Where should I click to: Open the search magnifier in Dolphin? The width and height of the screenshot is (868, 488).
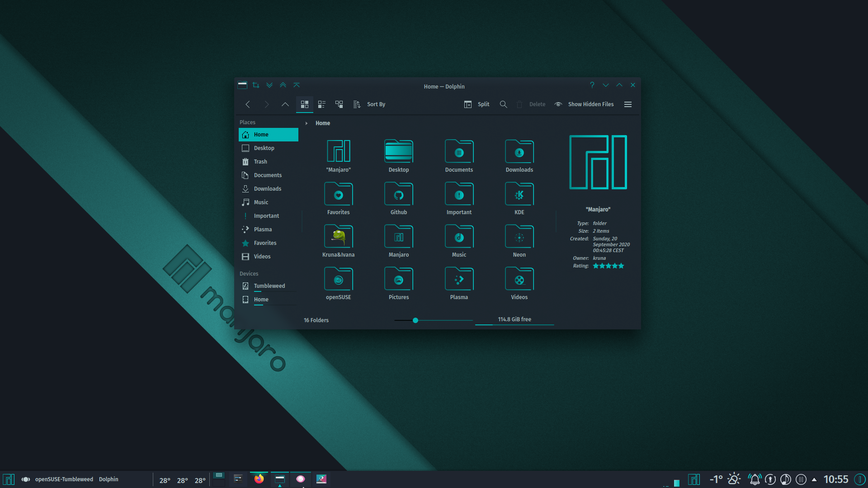(x=503, y=104)
